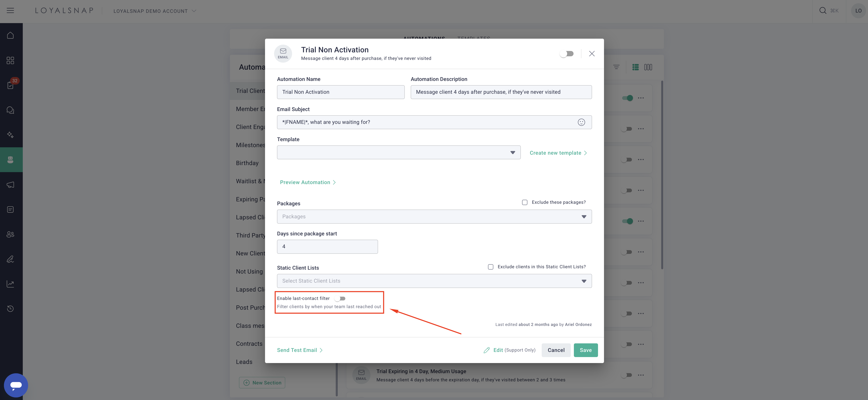868x400 pixels.
Task: Select the Milestones section
Action: tap(250, 145)
